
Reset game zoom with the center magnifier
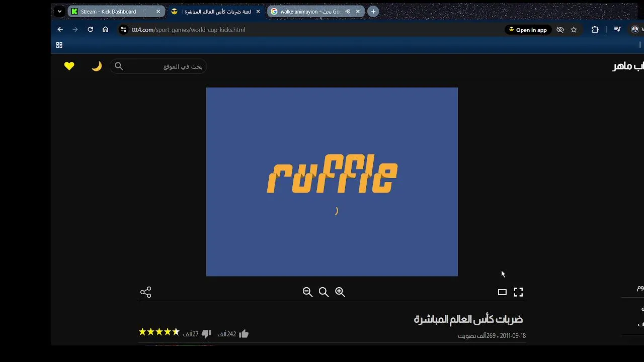click(324, 292)
